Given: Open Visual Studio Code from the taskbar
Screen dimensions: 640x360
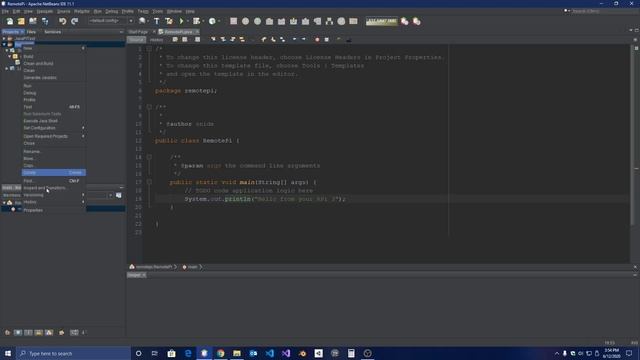Looking at the screenshot, I should pos(269,353).
